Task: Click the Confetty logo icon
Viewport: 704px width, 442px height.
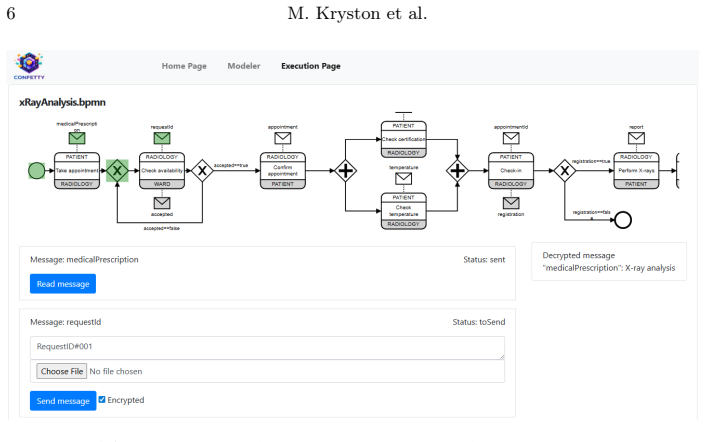Action: point(29,66)
